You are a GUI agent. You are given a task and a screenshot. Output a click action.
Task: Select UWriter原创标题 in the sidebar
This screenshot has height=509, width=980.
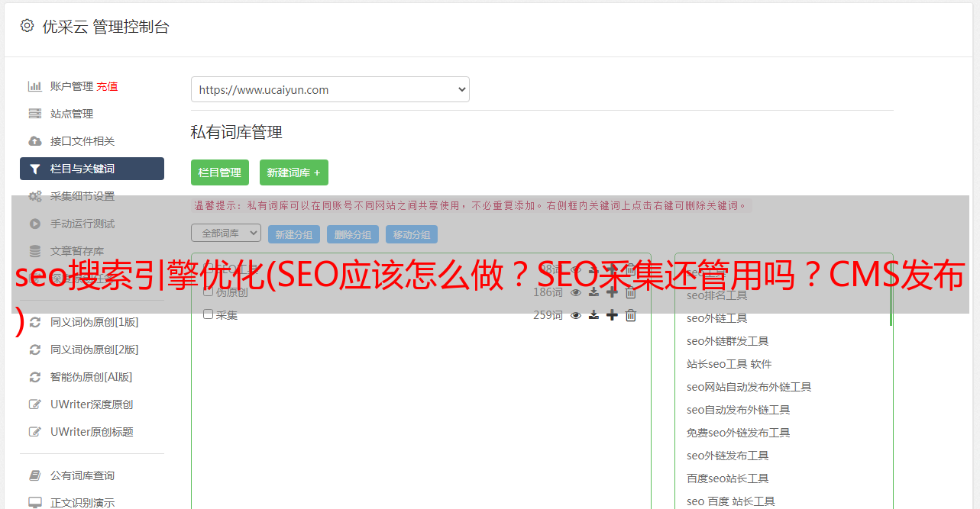point(92,432)
